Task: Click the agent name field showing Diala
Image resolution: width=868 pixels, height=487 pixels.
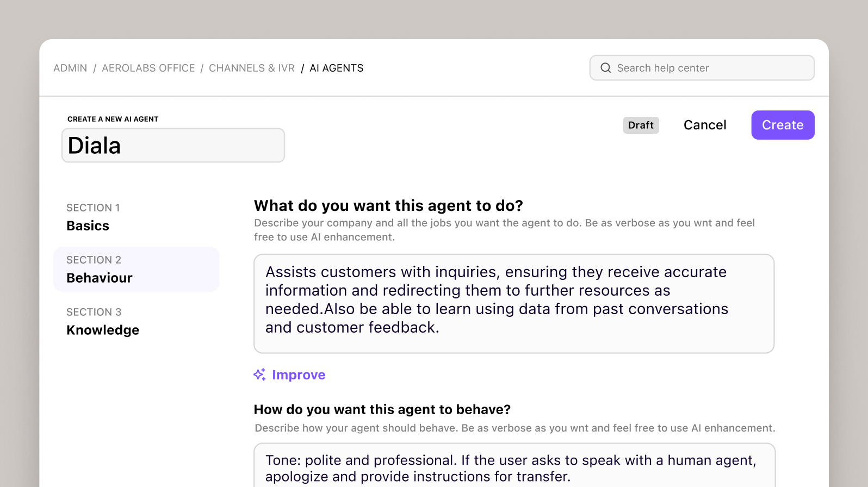Action: click(x=173, y=145)
